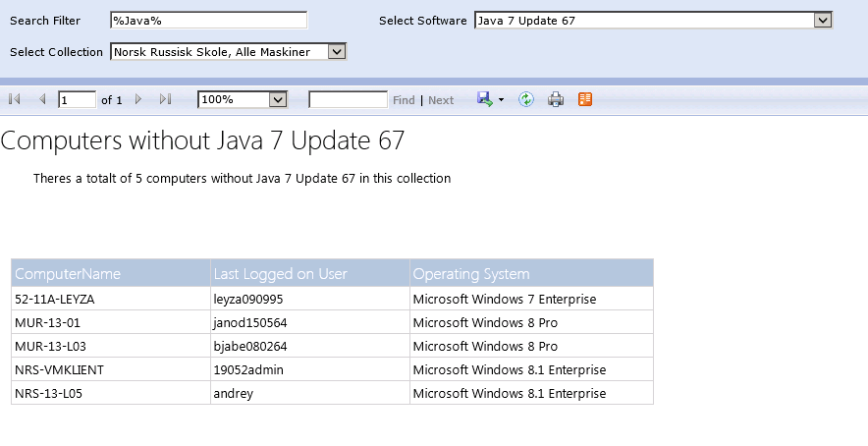The image size is (868, 446).
Task: Click the export save disk icon
Action: 485,100
